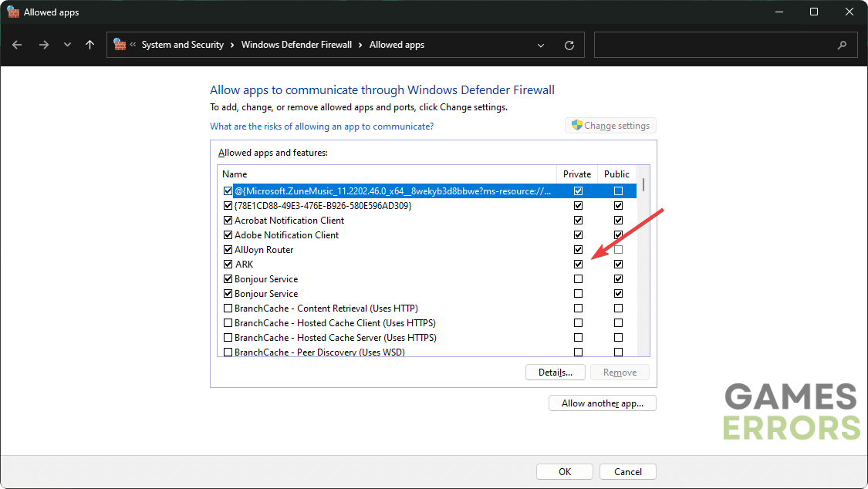The height and width of the screenshot is (489, 868).
Task: Click the chevron after System and Security
Action: tap(232, 45)
